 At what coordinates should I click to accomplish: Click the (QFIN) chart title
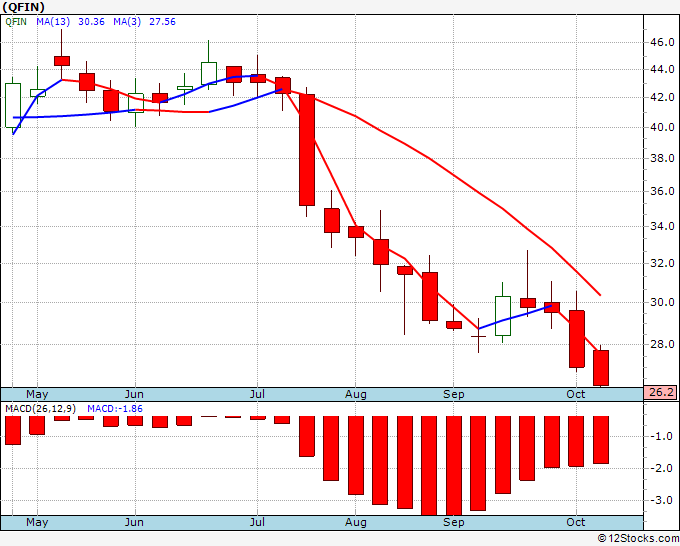pos(23,7)
